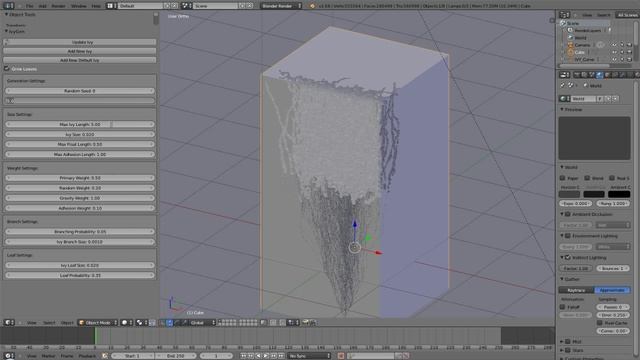Jump to the timeline end frame
This screenshot has height=360, width=640.
tap(281, 356)
